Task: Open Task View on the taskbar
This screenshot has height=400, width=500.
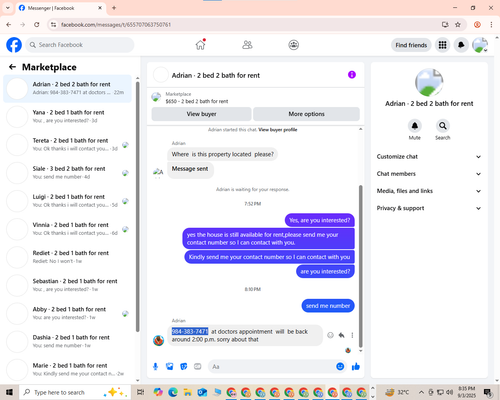Action: coord(141,392)
